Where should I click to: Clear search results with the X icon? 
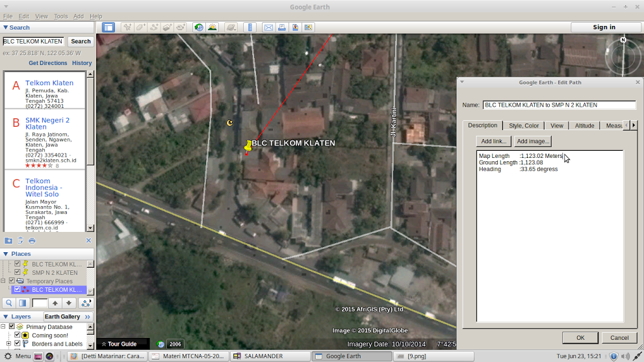pos(88,240)
